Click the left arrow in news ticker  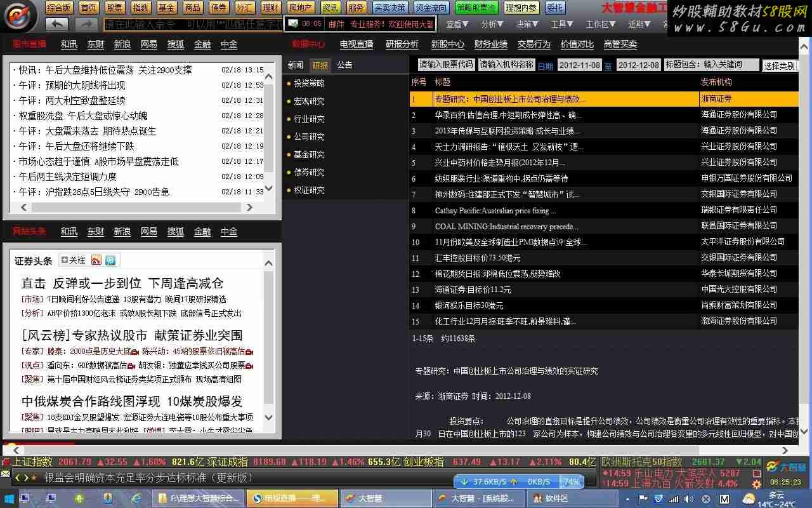[x=18, y=478]
